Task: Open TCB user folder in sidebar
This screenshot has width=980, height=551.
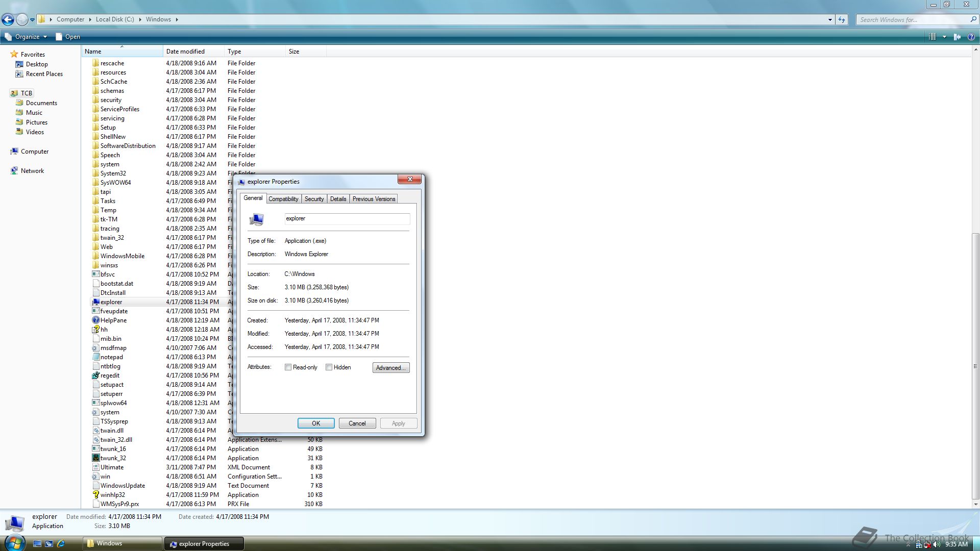Action: [21, 93]
